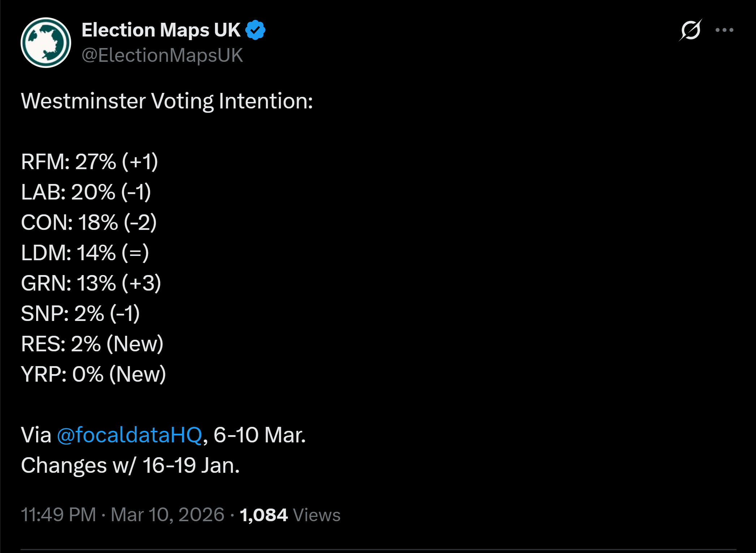Image resolution: width=756 pixels, height=553 pixels.
Task: Click the blue verified checkmark badge
Action: [255, 30]
